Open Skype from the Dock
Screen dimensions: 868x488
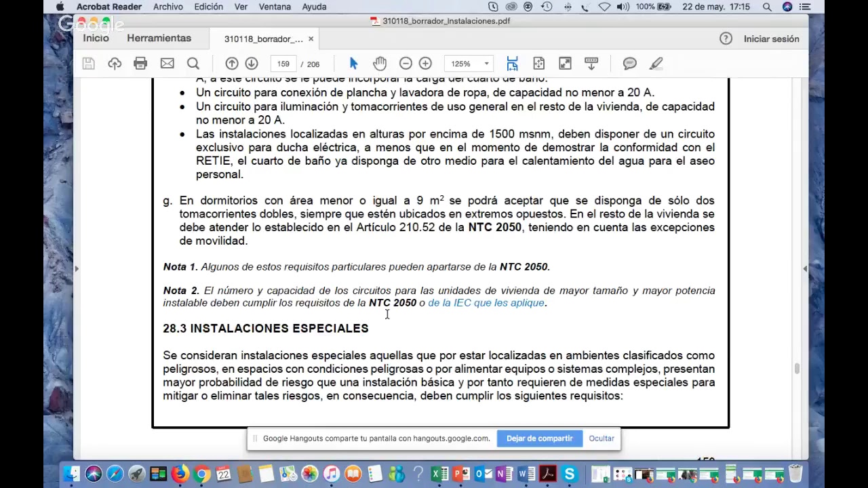coord(570,474)
